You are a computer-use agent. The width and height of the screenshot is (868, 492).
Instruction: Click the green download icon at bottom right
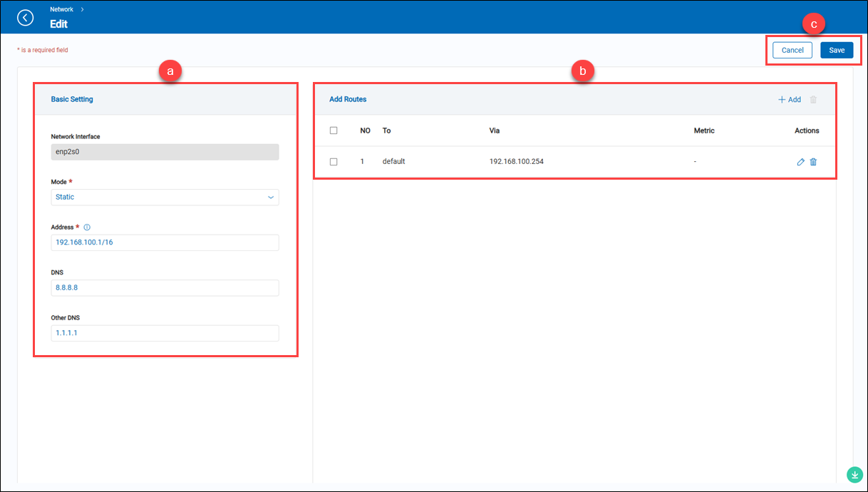coord(854,474)
